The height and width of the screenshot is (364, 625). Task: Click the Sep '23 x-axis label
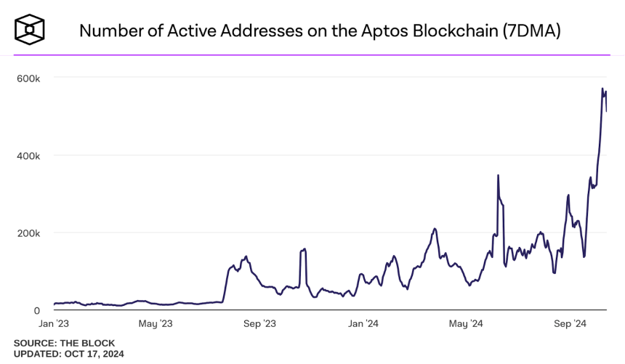coord(259,323)
